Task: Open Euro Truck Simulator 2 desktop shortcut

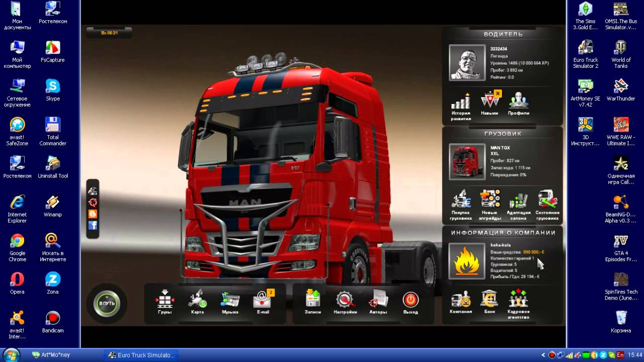Action: [586, 54]
